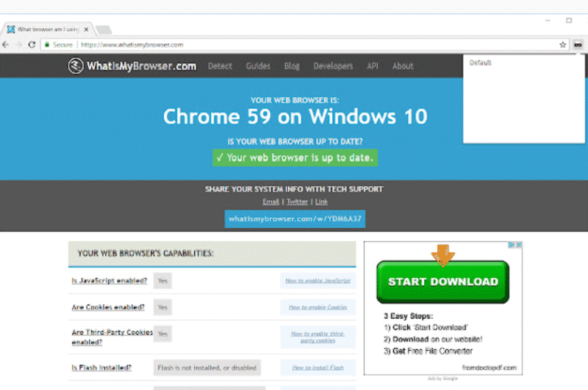The image size is (588, 390).
Task: Open 'How to enable Cookies' link
Action: coord(318,307)
